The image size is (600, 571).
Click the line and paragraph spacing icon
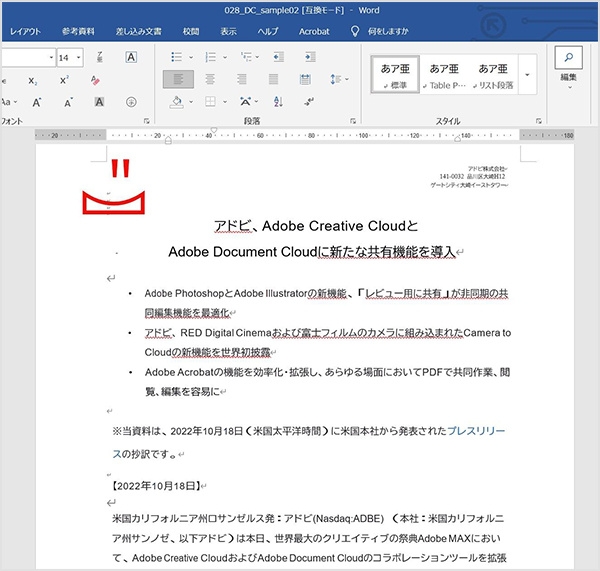(335, 79)
